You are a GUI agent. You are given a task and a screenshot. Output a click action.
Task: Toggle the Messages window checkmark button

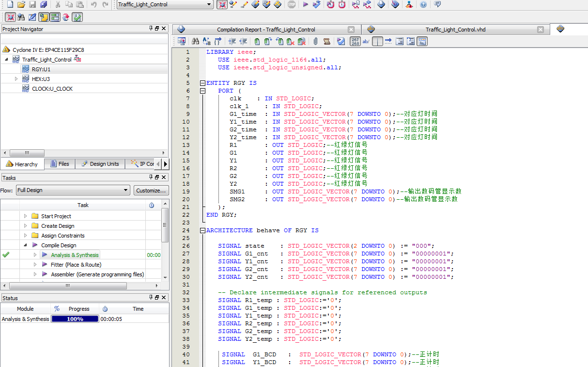coord(77,17)
